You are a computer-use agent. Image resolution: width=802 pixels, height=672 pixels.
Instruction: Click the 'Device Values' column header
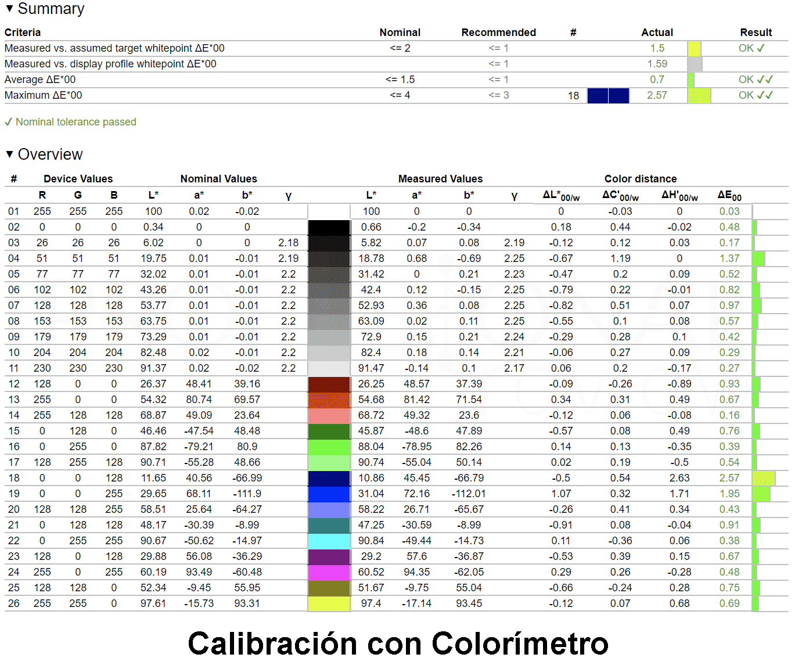pos(78,179)
